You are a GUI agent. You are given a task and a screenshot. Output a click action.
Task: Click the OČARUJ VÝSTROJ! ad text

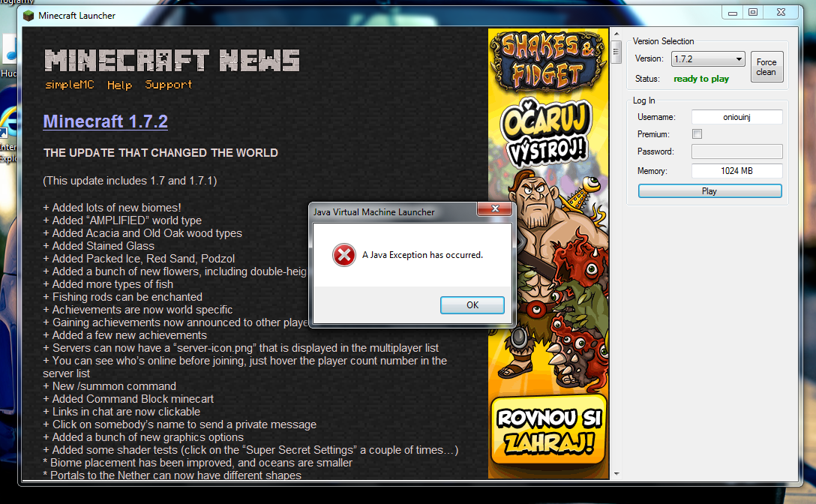[547, 133]
